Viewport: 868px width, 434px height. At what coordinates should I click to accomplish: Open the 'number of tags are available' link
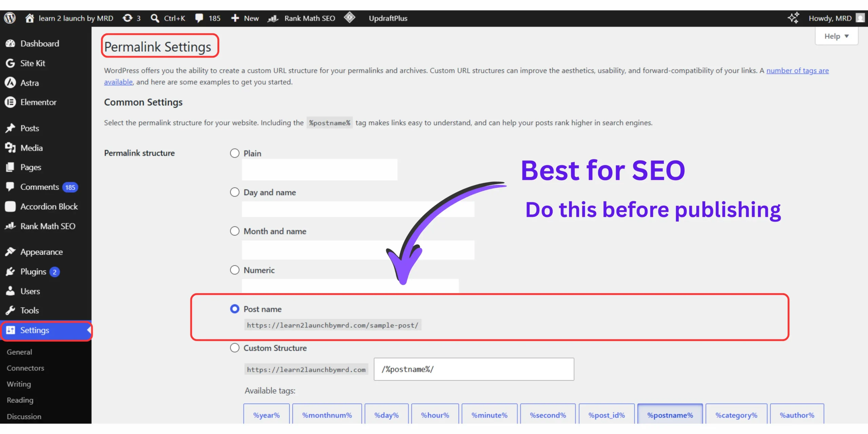(797, 71)
